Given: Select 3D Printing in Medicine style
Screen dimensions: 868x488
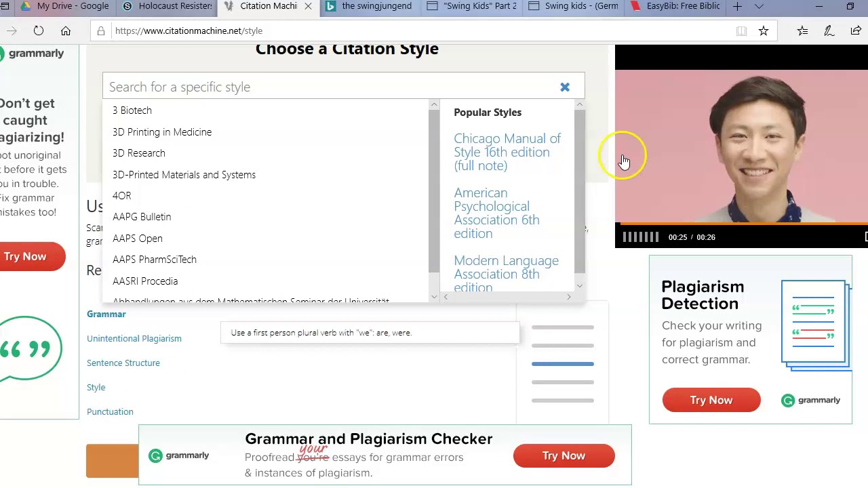Looking at the screenshot, I should click(162, 132).
